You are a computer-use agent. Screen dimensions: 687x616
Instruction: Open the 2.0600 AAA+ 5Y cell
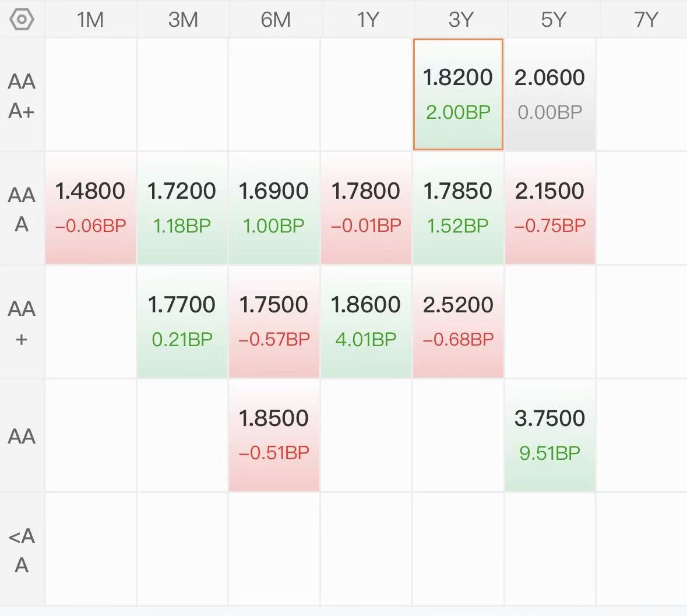click(549, 94)
